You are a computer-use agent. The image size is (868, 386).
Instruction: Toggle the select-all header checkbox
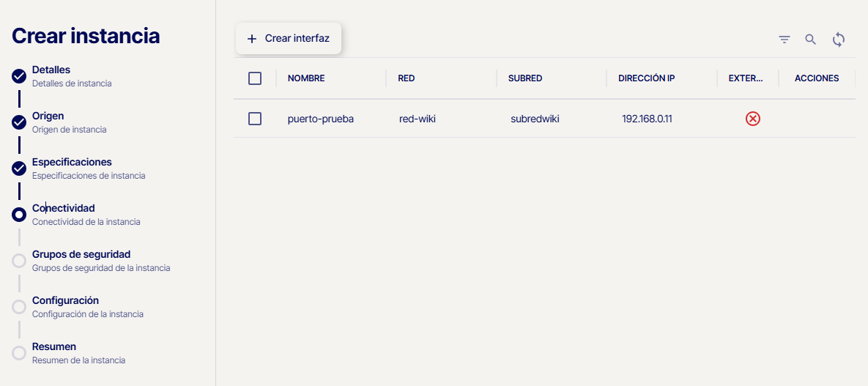tap(255, 78)
